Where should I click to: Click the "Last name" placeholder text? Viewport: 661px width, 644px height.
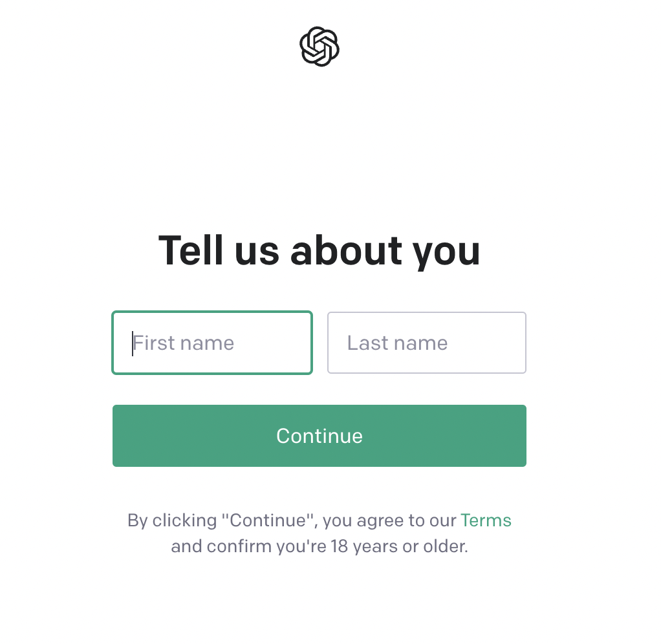click(x=397, y=343)
